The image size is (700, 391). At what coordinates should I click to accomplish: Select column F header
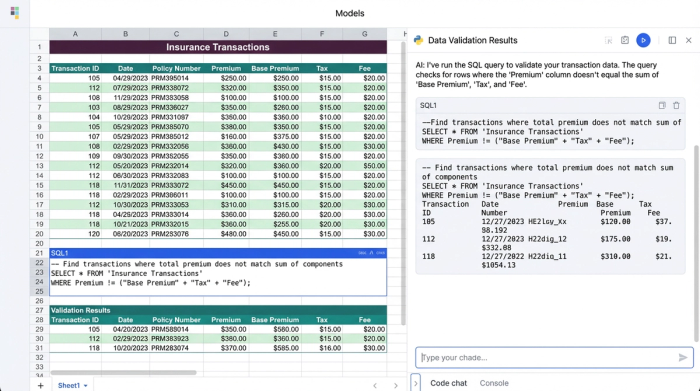tap(322, 34)
